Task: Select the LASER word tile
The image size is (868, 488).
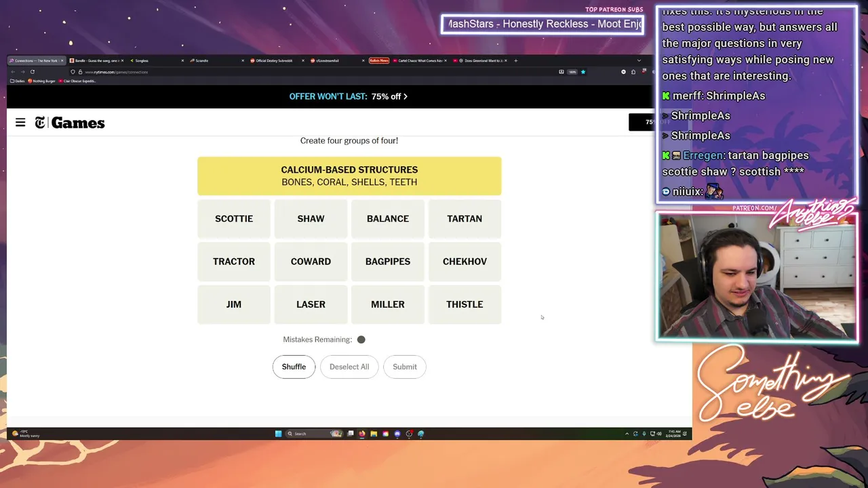Action: 311,304
